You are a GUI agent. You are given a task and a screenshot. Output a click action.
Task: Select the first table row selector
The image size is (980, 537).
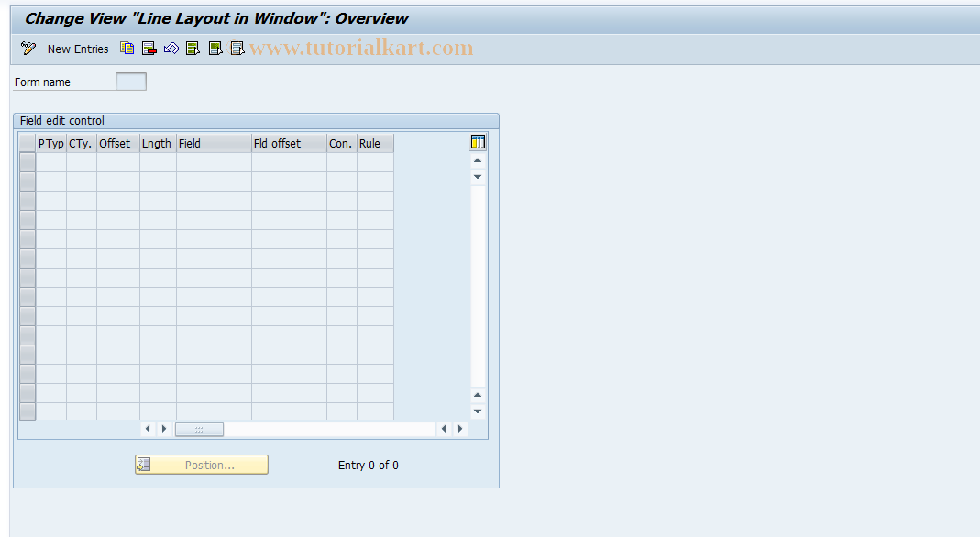(27, 162)
